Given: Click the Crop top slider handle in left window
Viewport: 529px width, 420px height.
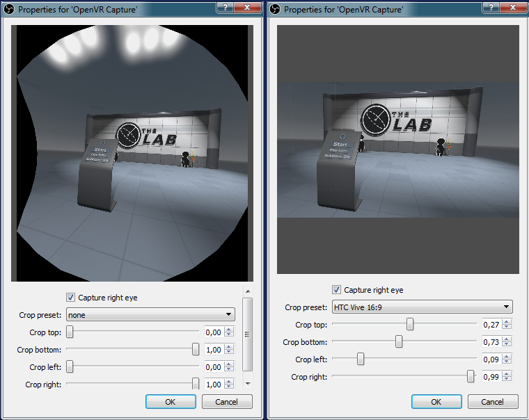Looking at the screenshot, I should [x=70, y=332].
